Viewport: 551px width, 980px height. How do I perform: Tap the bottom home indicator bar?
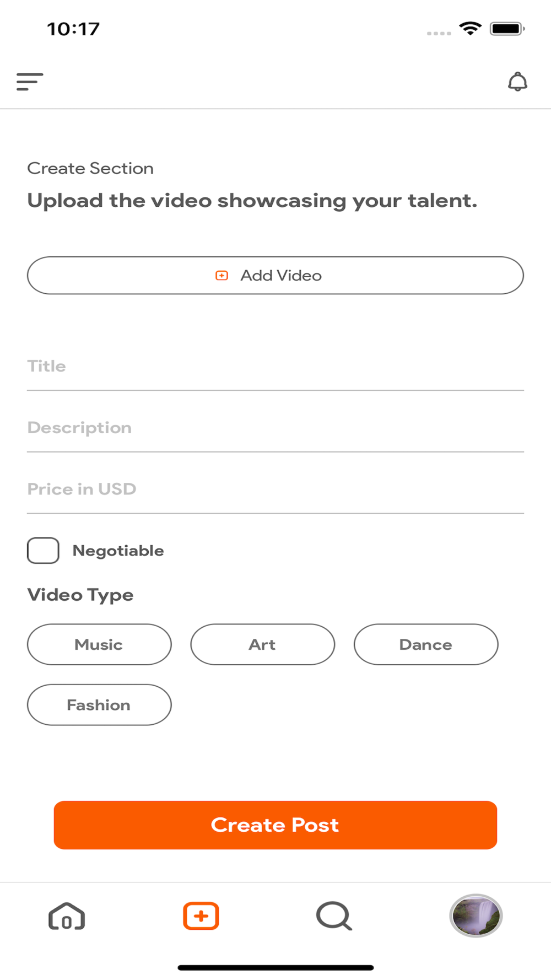(x=275, y=967)
